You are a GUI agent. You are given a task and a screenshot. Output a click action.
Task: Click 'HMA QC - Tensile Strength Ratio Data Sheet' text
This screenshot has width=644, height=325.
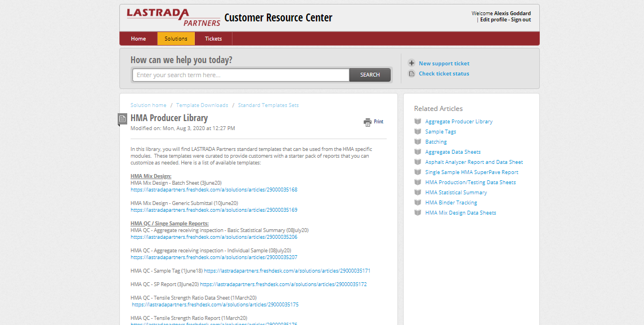[x=194, y=298]
